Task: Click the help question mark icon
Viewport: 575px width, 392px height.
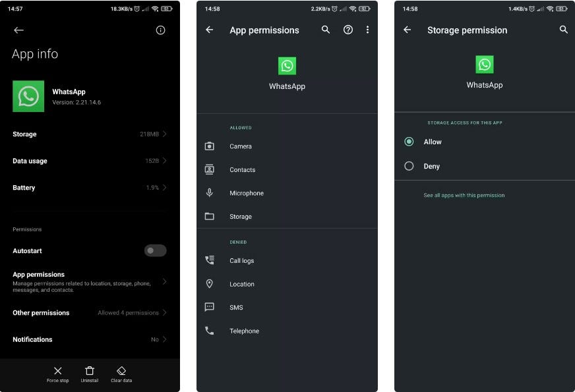Action: point(348,30)
